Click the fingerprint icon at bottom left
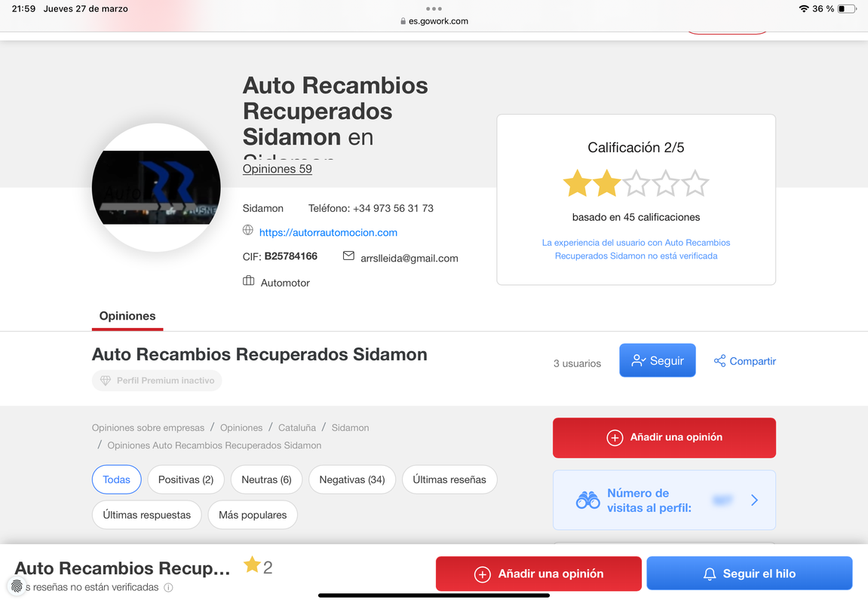This screenshot has height=603, width=868. 17,586
